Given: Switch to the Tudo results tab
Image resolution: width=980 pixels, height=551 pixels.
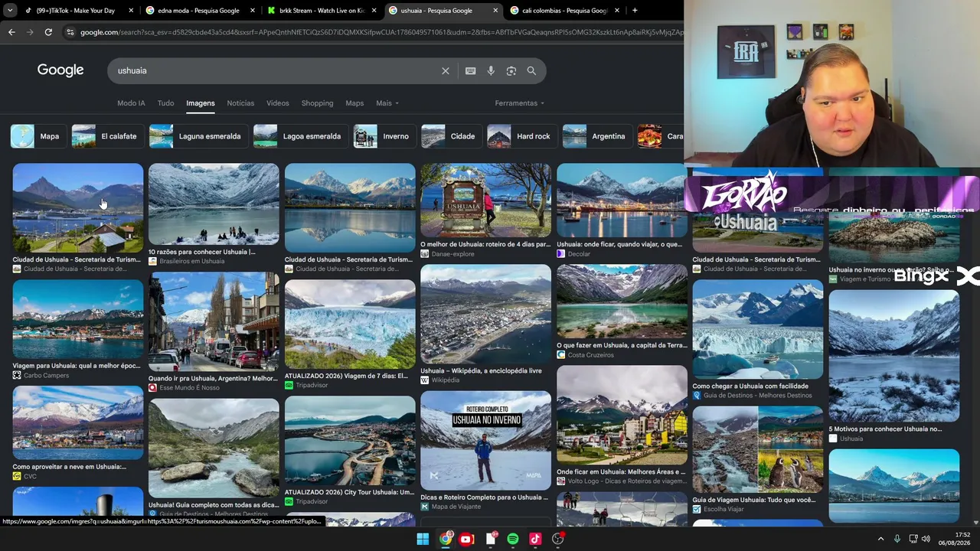Looking at the screenshot, I should [x=165, y=103].
